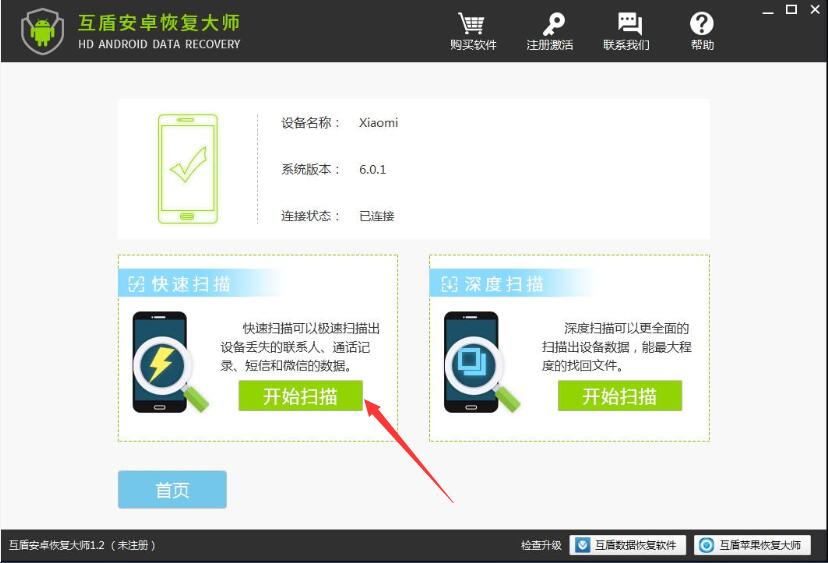Select the 深度扫描 header banner
The height and width of the screenshot is (563, 828).
coord(512,284)
